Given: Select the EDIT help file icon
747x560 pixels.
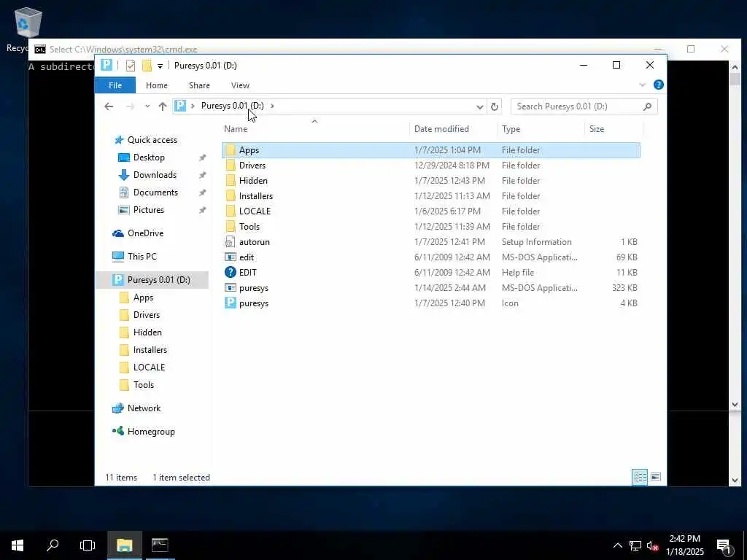Looking at the screenshot, I should (x=231, y=273).
